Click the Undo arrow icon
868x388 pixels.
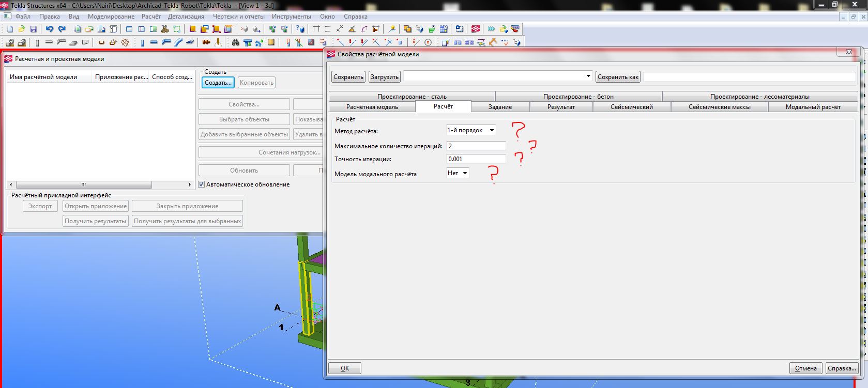tap(49, 29)
